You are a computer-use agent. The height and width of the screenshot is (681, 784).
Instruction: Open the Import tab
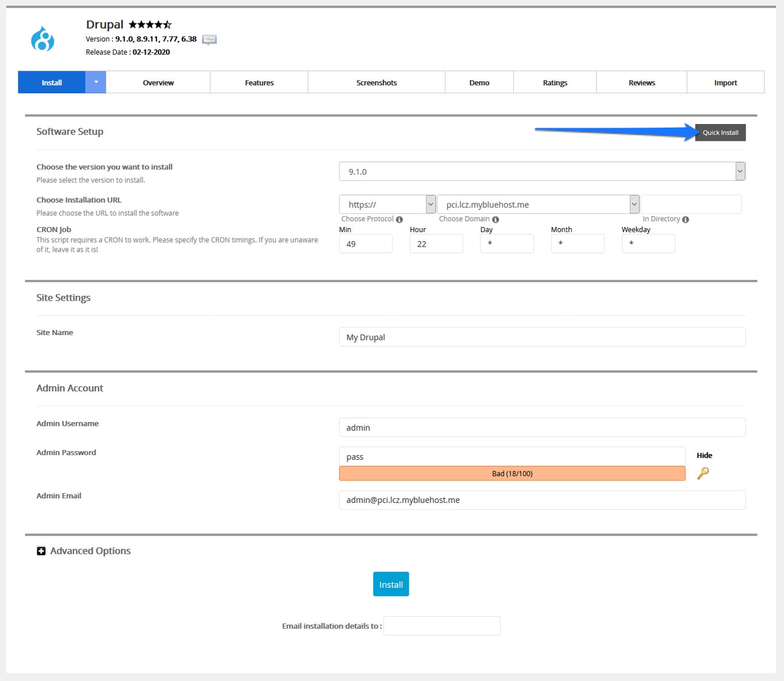point(725,82)
